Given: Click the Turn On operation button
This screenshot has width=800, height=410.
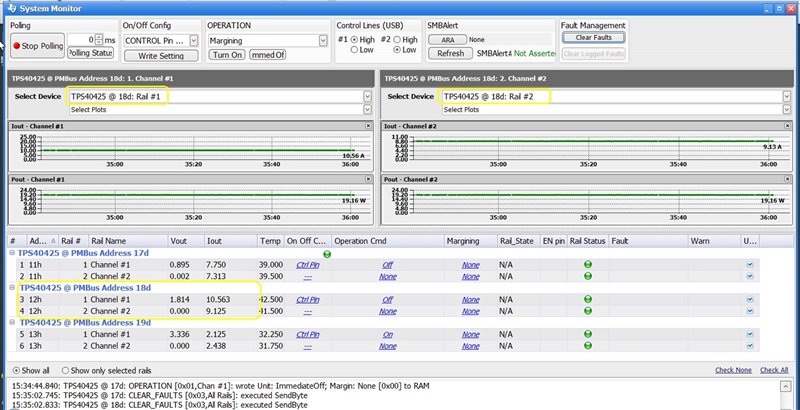Looking at the screenshot, I should (227, 54).
